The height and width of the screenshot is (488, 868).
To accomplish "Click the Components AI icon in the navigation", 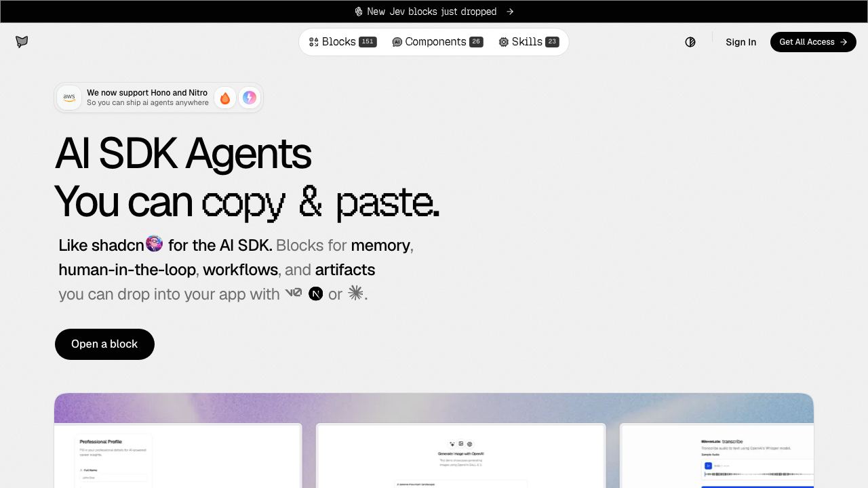I will click(397, 42).
